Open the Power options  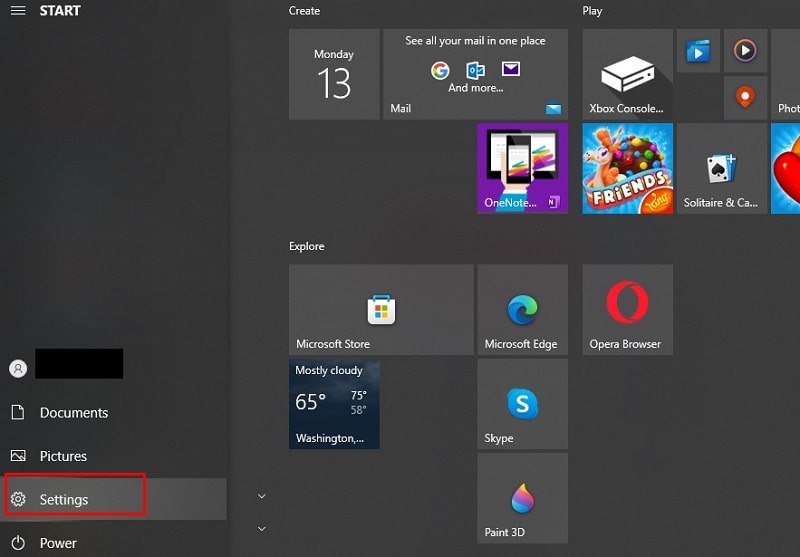pyautogui.click(x=113, y=542)
